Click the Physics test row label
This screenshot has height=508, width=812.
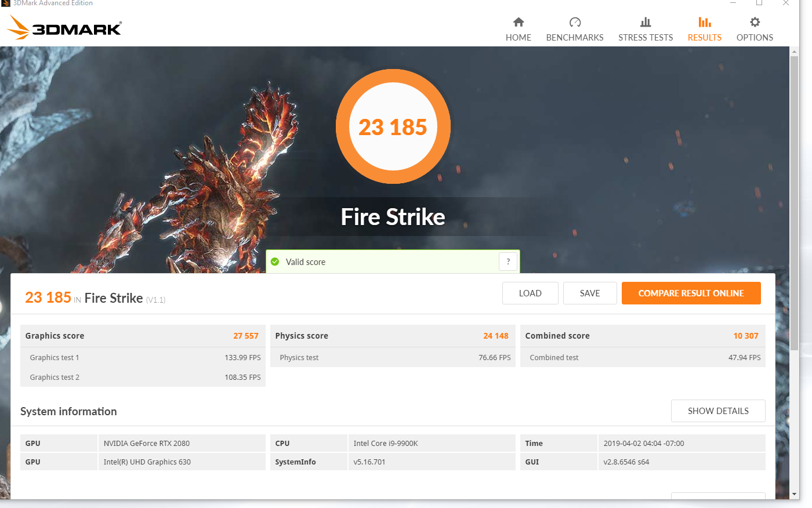[x=299, y=358]
